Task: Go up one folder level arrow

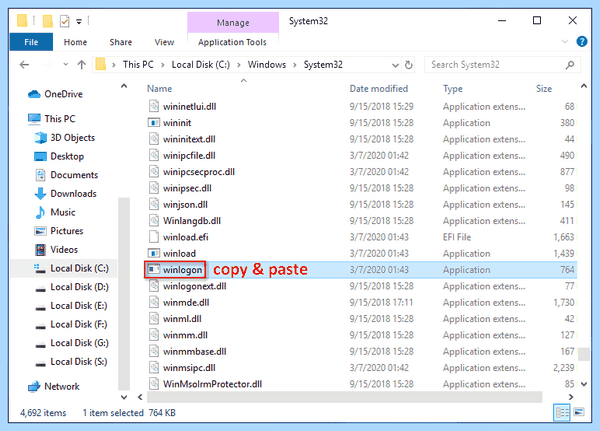Action: (x=82, y=65)
